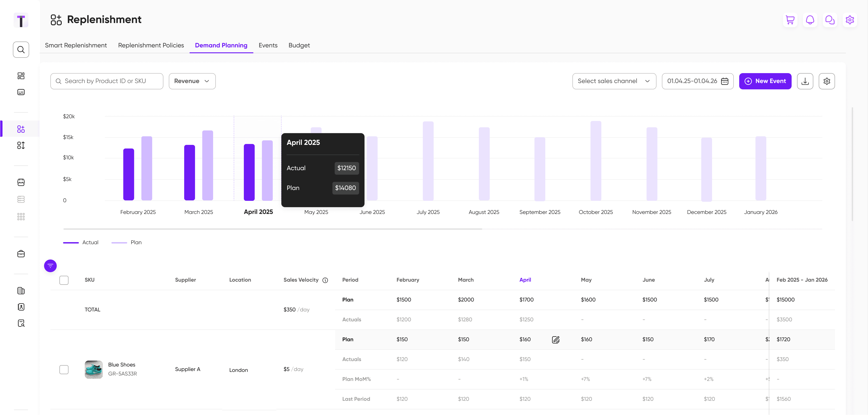
Task: Click the Blue Shoes product thumbnail
Action: [x=93, y=370]
